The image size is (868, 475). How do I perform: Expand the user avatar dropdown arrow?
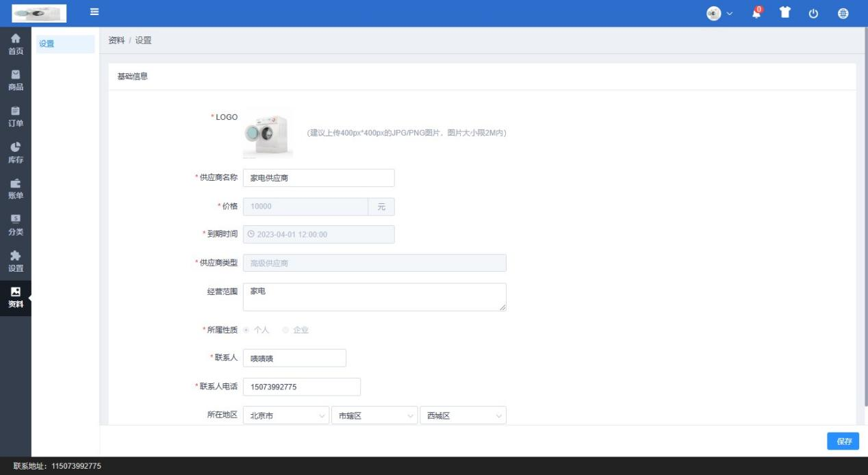click(x=729, y=14)
